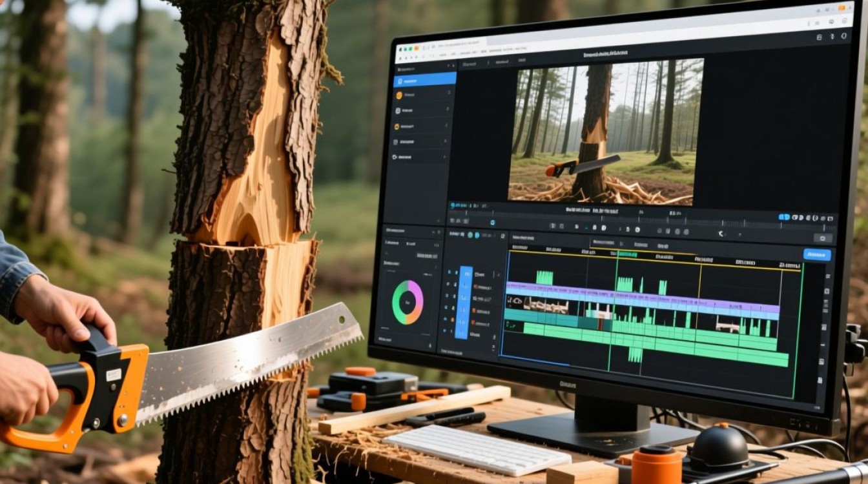Click the orange dot in the browser window controls
This screenshot has width=868, height=484.
pos(416,49)
